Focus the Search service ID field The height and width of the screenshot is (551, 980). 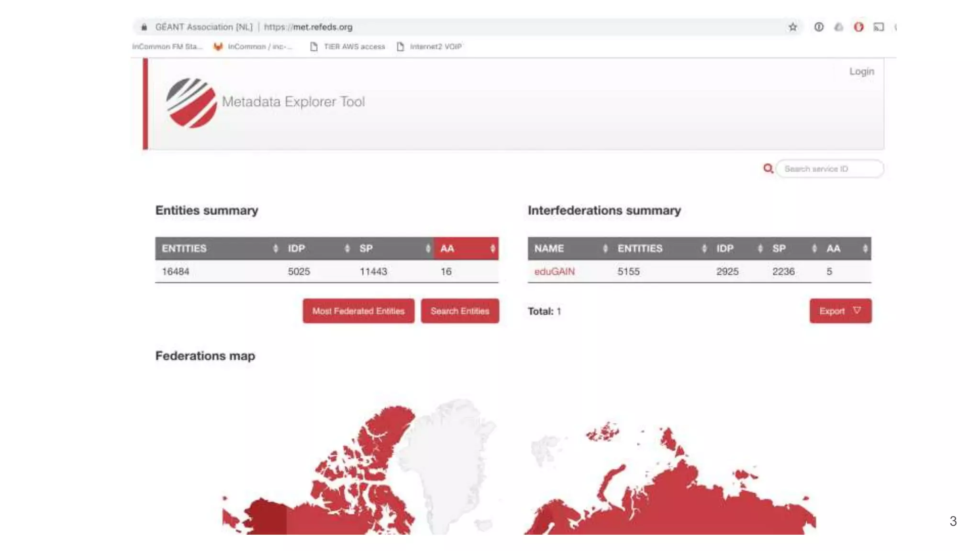point(829,169)
